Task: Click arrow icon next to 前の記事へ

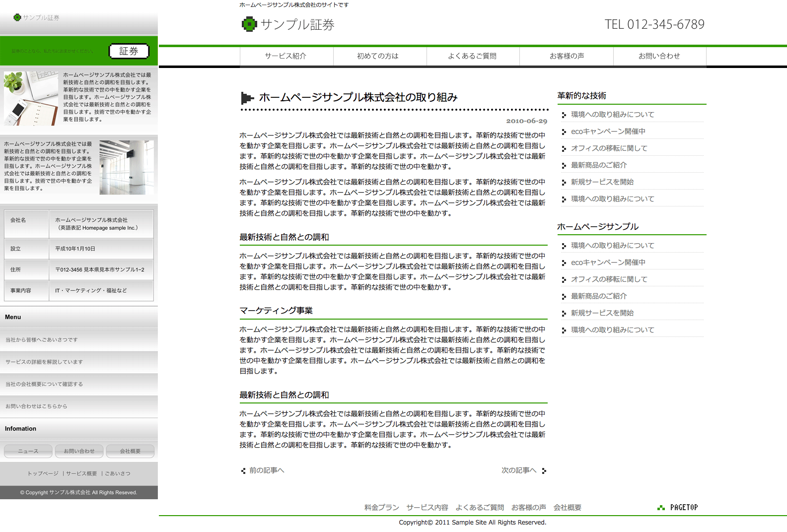Action: [x=243, y=471]
